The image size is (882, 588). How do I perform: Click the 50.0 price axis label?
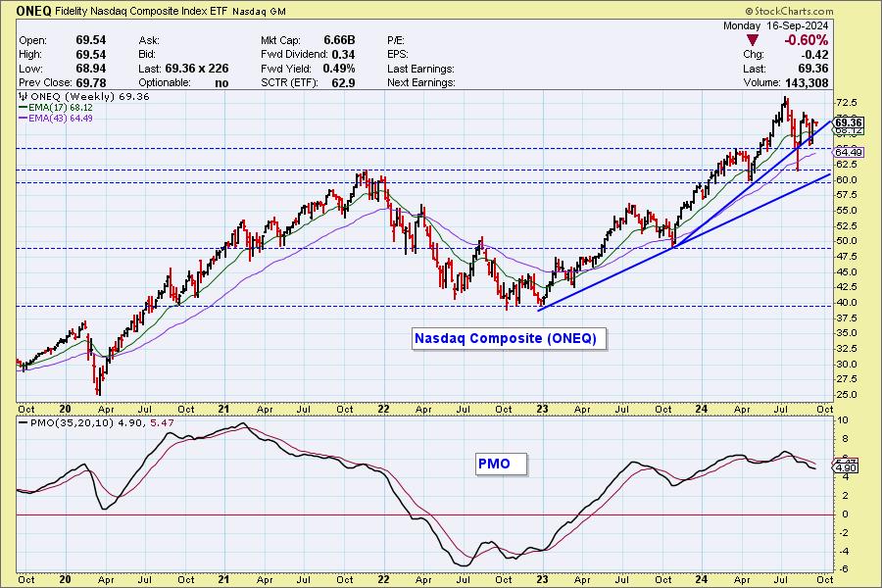coord(847,241)
